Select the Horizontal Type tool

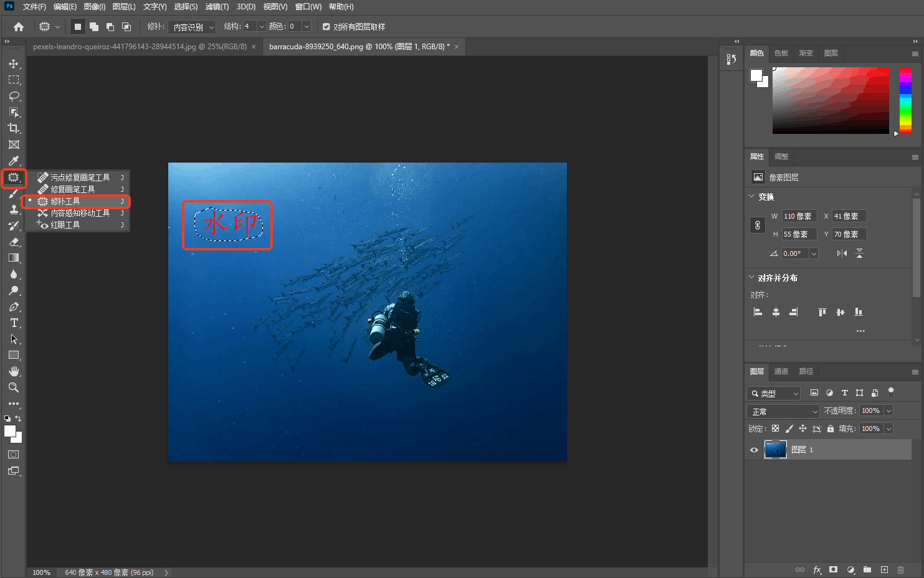point(14,323)
